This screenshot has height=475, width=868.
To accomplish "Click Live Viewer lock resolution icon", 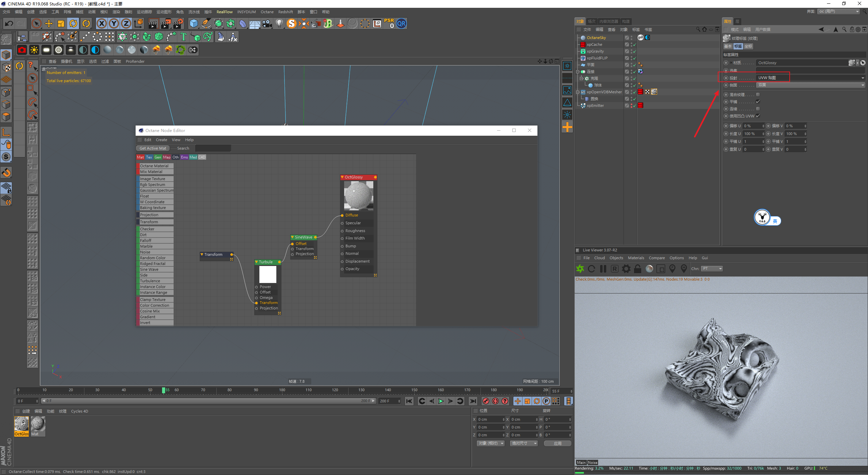I will click(638, 269).
